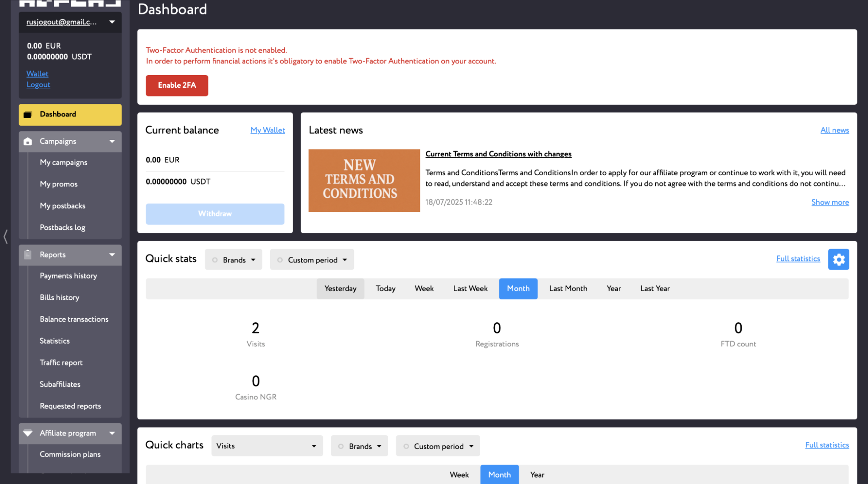Click the Affiliate program diamond icon
Screen dimensions: 868x484
pyautogui.click(x=28, y=433)
